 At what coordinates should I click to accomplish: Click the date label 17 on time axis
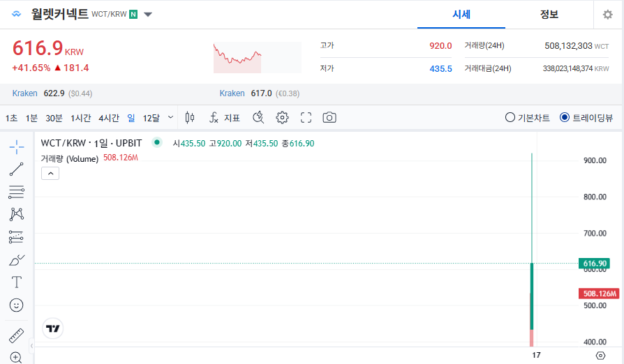537,355
